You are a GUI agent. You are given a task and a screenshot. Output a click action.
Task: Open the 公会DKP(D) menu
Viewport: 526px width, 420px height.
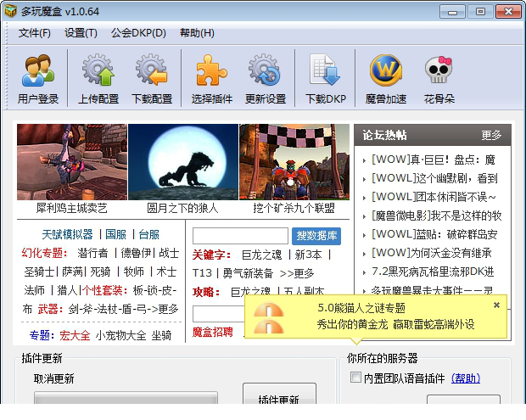point(138,33)
